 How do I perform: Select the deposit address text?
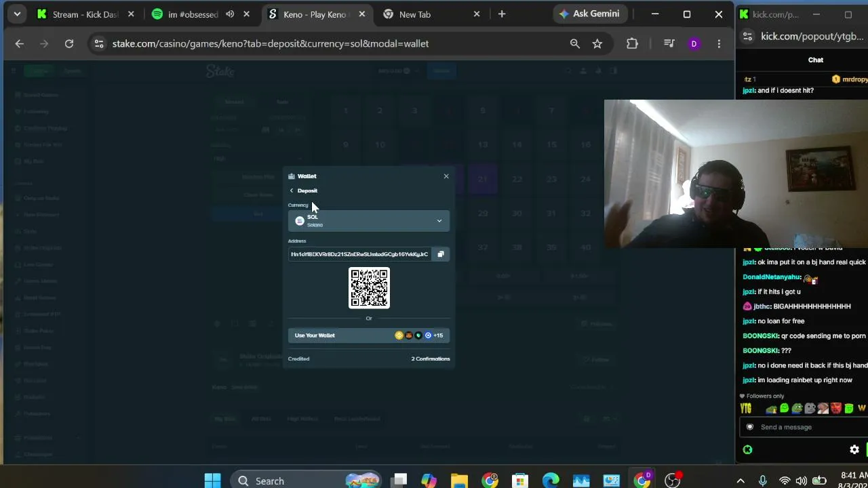click(x=359, y=254)
